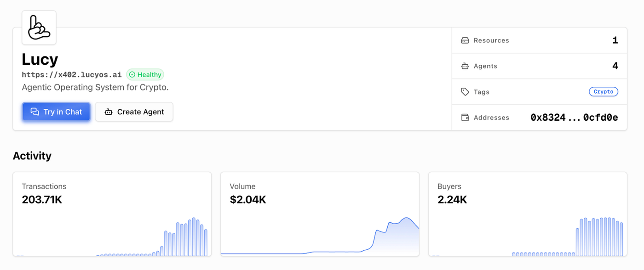Click the Tags label
This screenshot has width=644, height=270.
(x=482, y=92)
